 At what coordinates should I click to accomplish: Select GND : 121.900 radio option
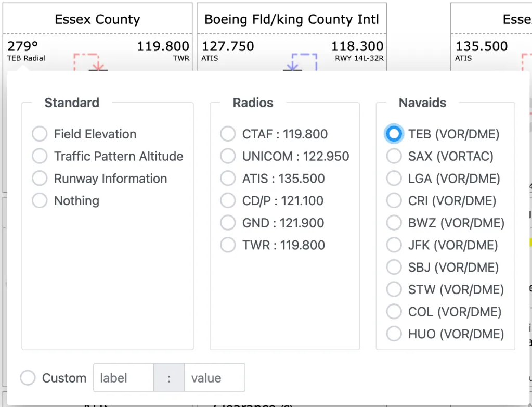228,223
